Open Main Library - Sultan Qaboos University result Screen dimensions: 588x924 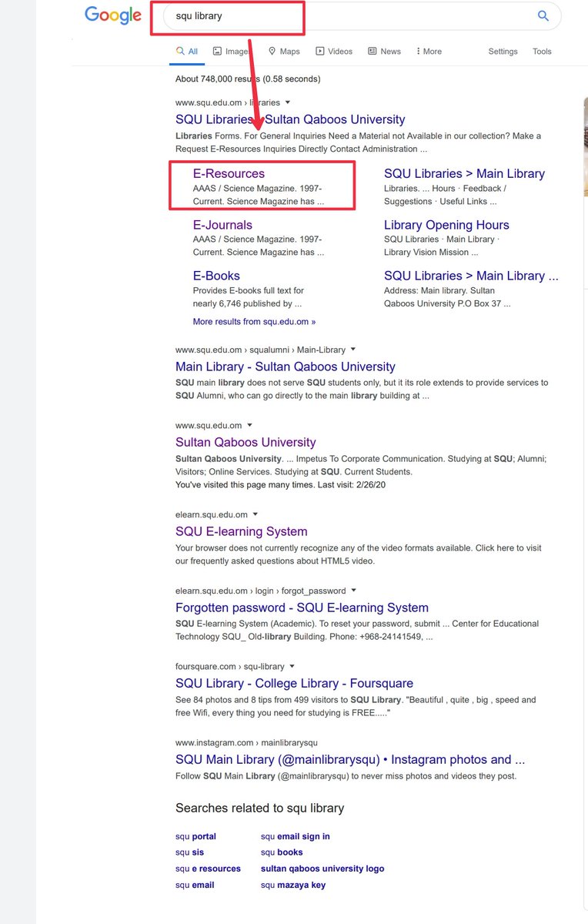click(286, 367)
